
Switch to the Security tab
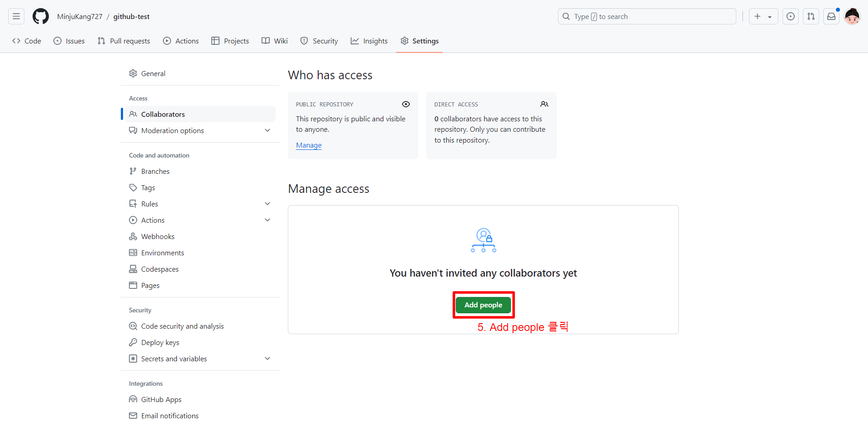pyautogui.click(x=319, y=41)
